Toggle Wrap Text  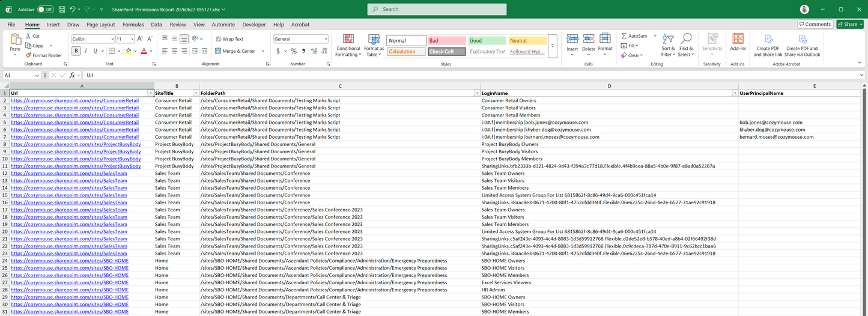tap(229, 39)
